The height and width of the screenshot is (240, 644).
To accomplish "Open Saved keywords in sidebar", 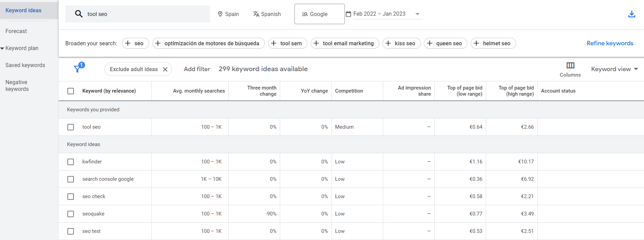I will coord(25,65).
